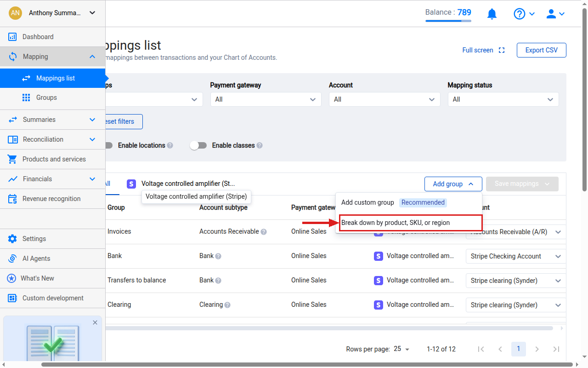Click help icon next to Enable classes
588x368 pixels.
point(260,145)
